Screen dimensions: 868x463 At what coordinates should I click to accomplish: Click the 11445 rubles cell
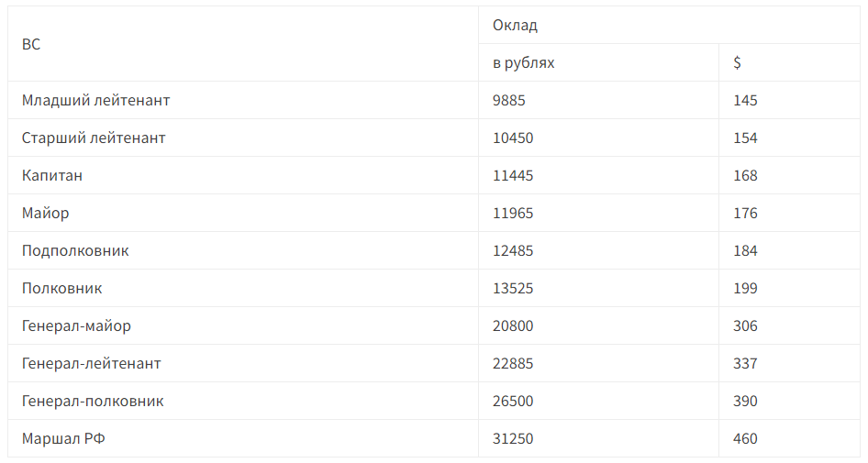513,176
